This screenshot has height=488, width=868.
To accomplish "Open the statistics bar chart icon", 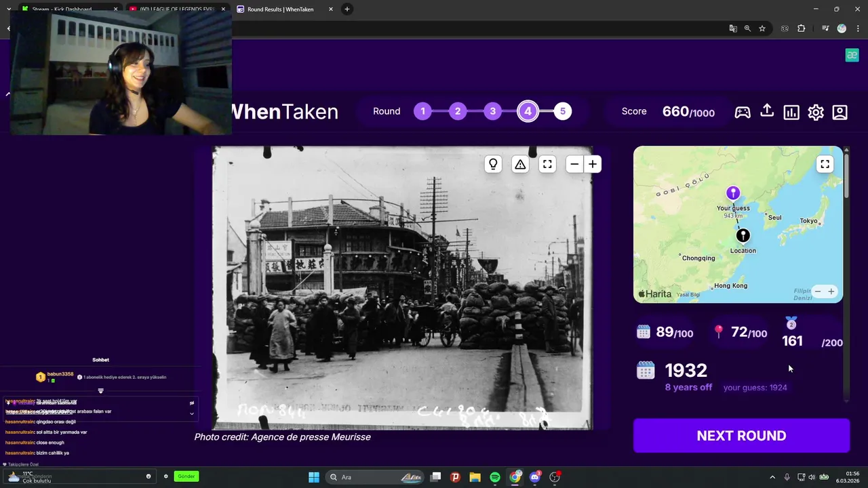I will click(x=791, y=112).
